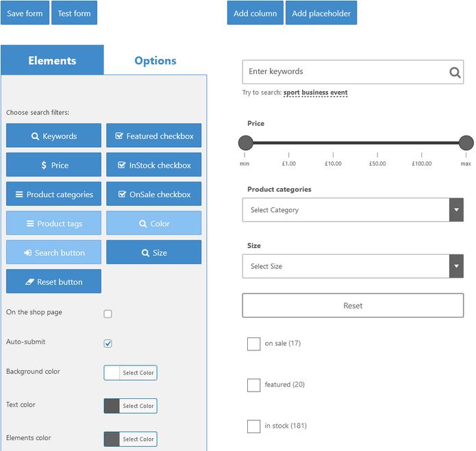Click the £10.00 mark on price slider
Screen dimensions: 476x451
coord(333,164)
